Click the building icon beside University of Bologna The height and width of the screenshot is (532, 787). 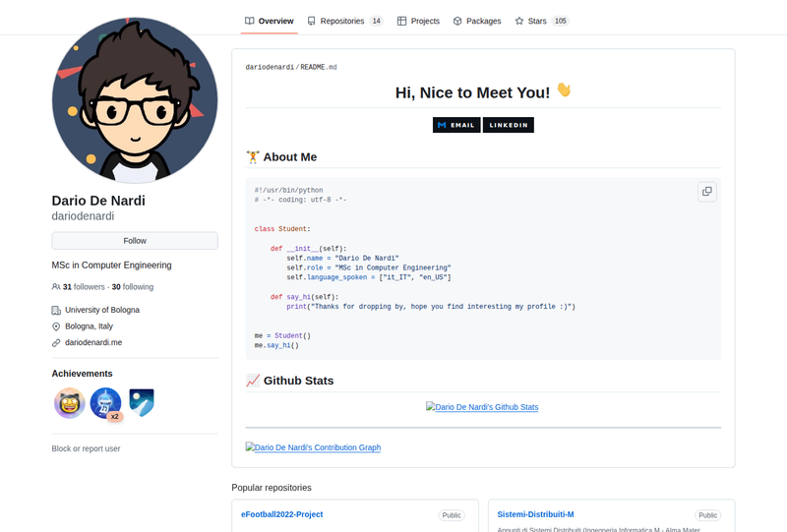click(x=56, y=311)
